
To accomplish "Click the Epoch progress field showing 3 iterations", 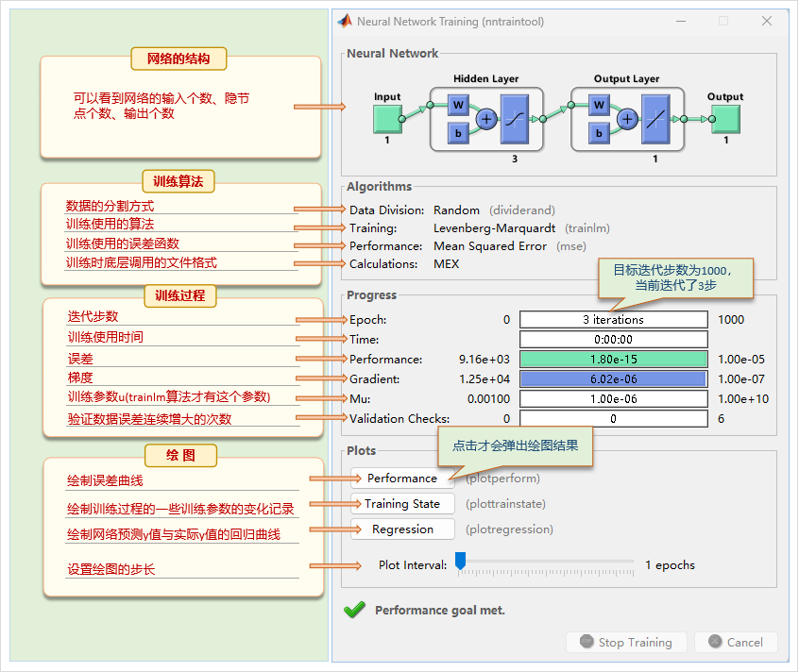I will [612, 319].
